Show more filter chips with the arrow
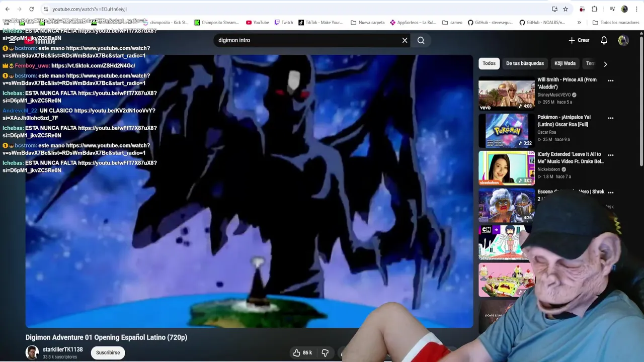644x362 pixels. [x=605, y=64]
